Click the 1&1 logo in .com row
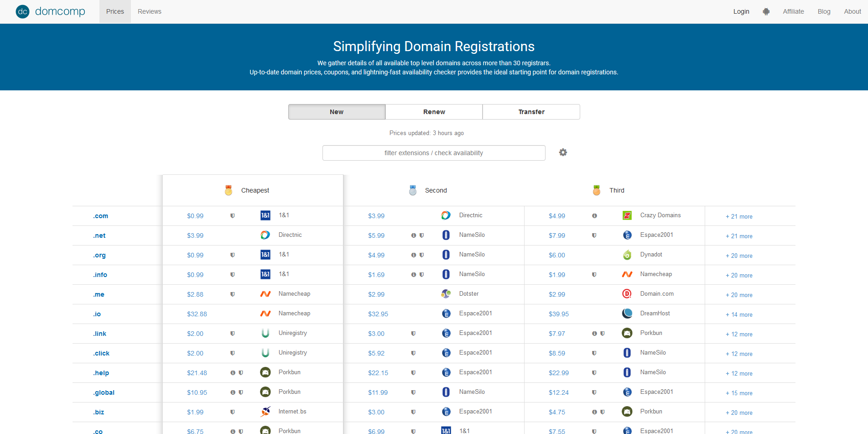868x434 pixels. (x=265, y=215)
